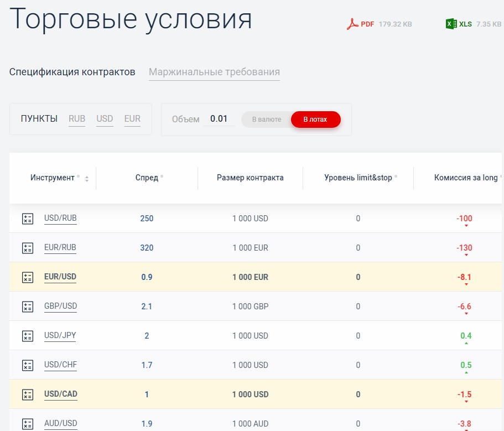Open the USD/CAD instrument link

[x=60, y=394]
